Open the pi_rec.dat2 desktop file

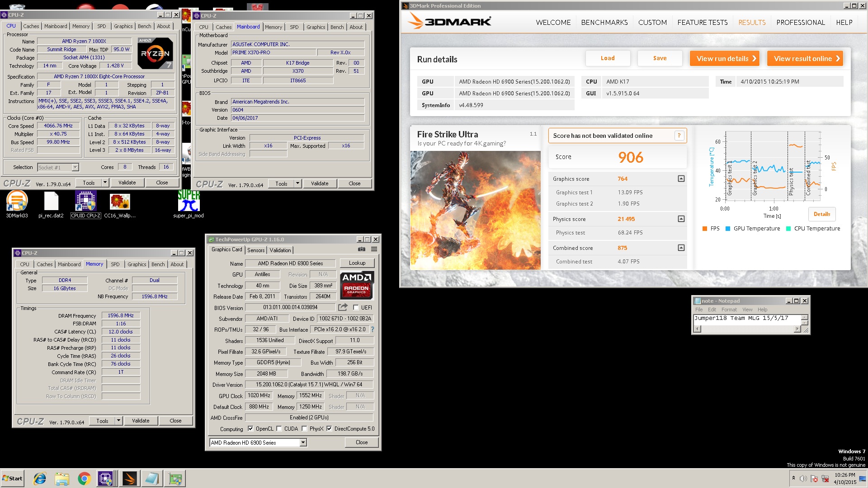click(x=51, y=204)
